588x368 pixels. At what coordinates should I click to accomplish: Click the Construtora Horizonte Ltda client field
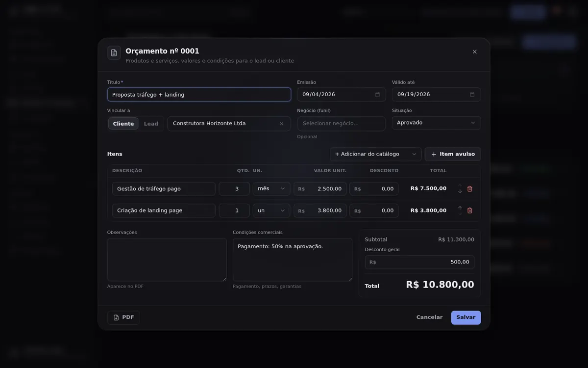(229, 124)
